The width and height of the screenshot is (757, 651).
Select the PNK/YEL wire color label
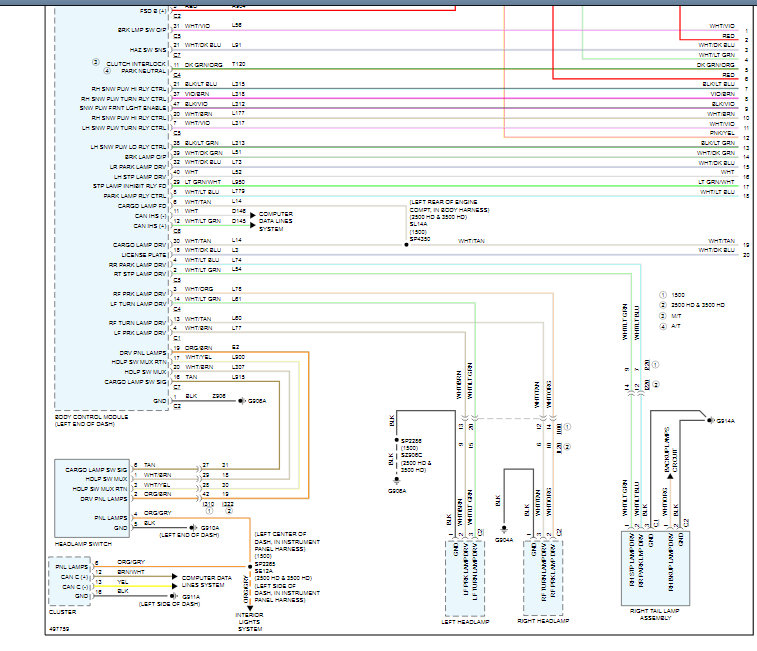(x=722, y=133)
